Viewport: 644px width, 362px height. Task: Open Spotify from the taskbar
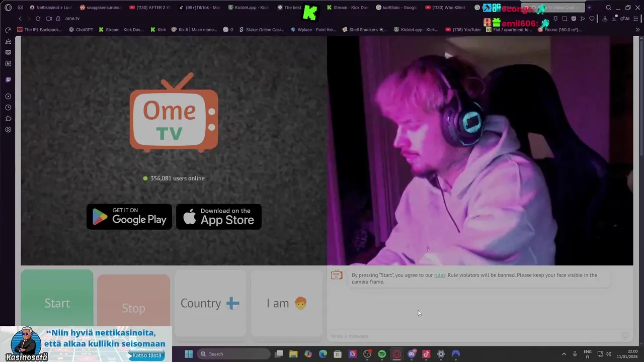pos(382,354)
